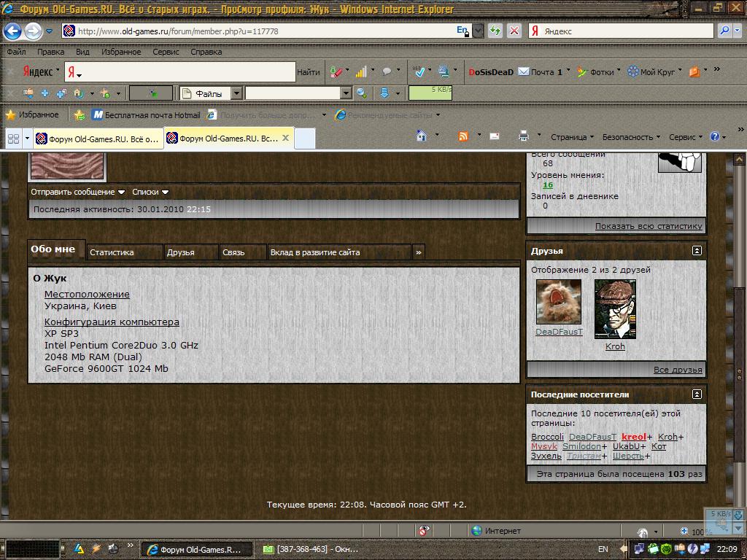The image size is (747, 560).
Task: Open the Справка menu
Action: [x=206, y=52]
